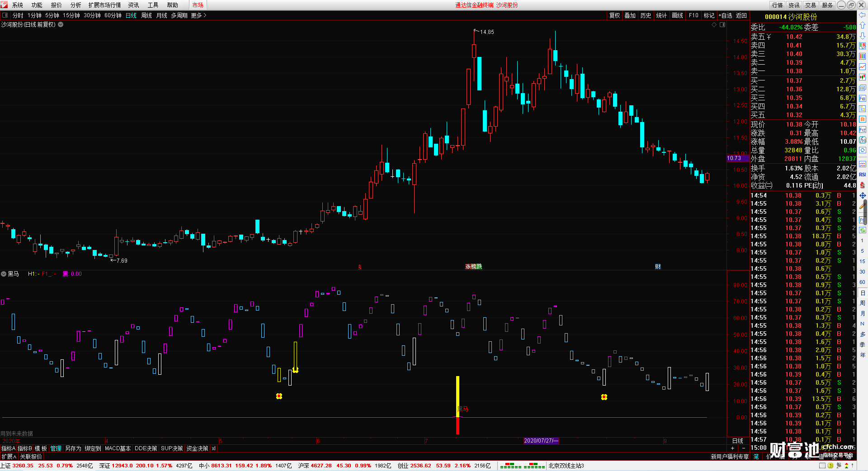Switch chart to 周 period in sidebar
The image size is (868, 471).
point(863,303)
